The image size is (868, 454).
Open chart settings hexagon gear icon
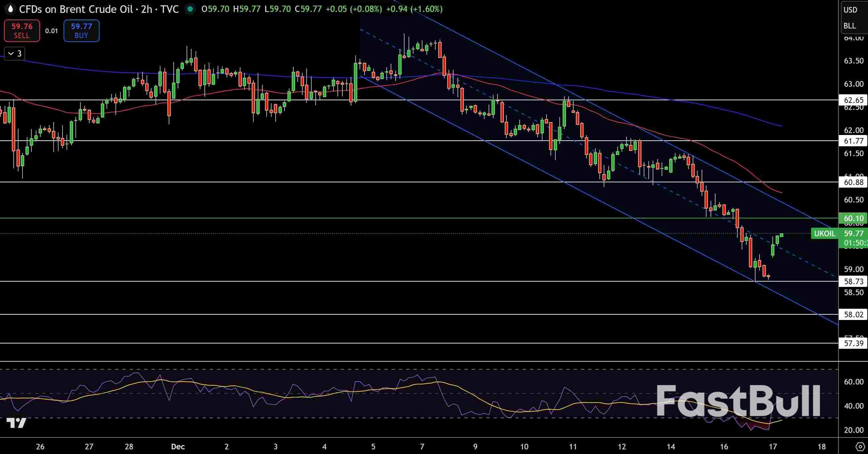[x=860, y=447]
